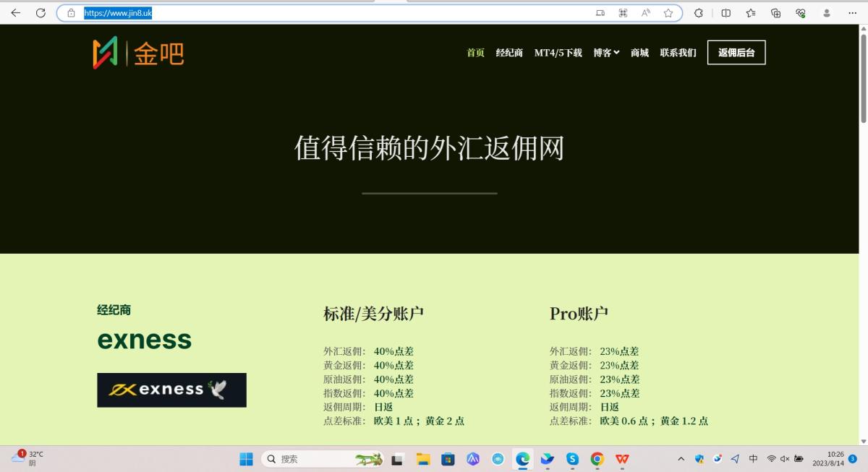Select MT4/5下载 in the navigation bar
868x472 pixels.
[x=558, y=52]
